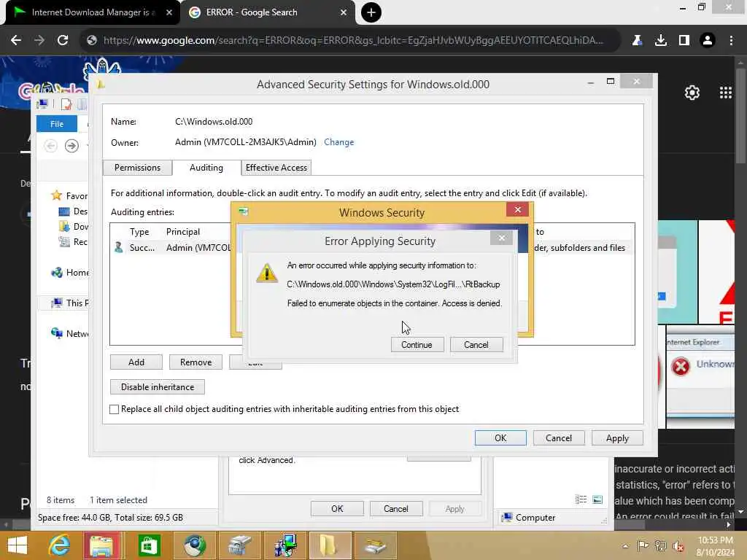The width and height of the screenshot is (747, 560).
Task: Open the browser profile avatar
Action: [x=708, y=41]
